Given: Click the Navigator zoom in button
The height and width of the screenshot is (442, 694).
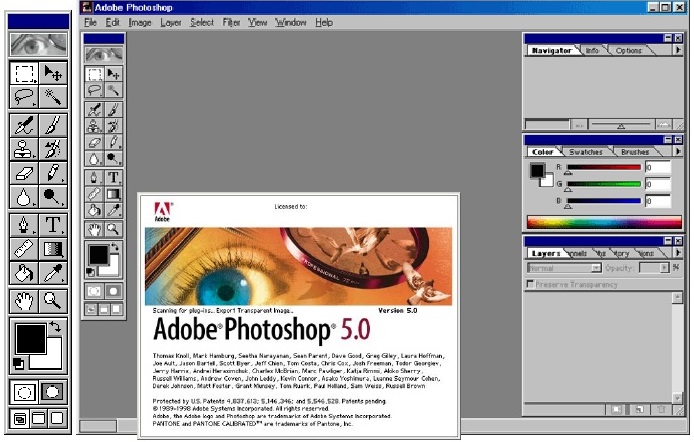Looking at the screenshot, I should click(663, 125).
